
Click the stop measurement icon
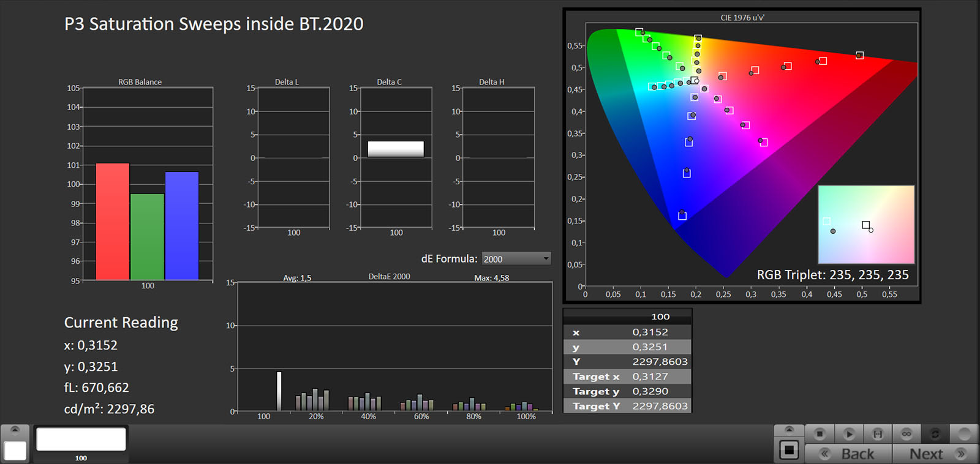click(820, 434)
